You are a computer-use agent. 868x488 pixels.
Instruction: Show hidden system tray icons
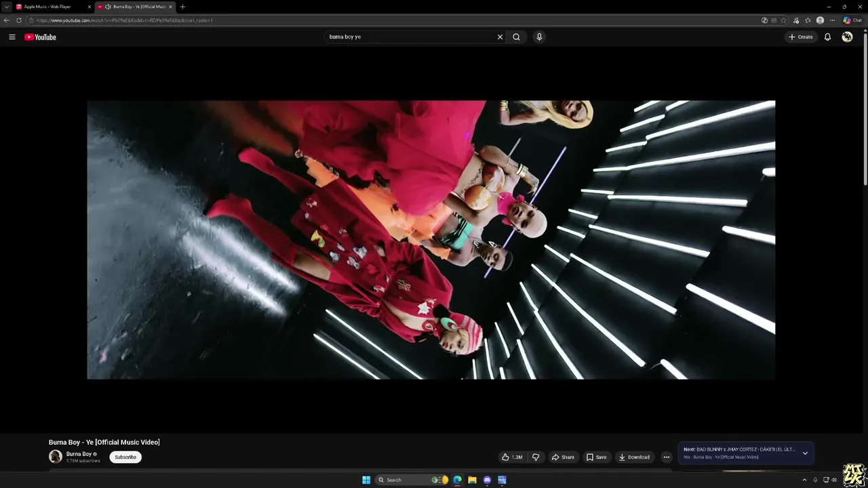point(804,480)
